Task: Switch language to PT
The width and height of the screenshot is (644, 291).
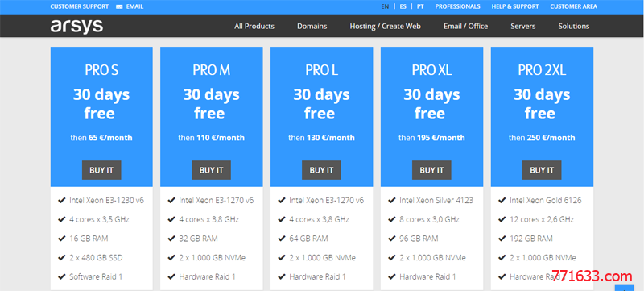Action: coord(420,6)
